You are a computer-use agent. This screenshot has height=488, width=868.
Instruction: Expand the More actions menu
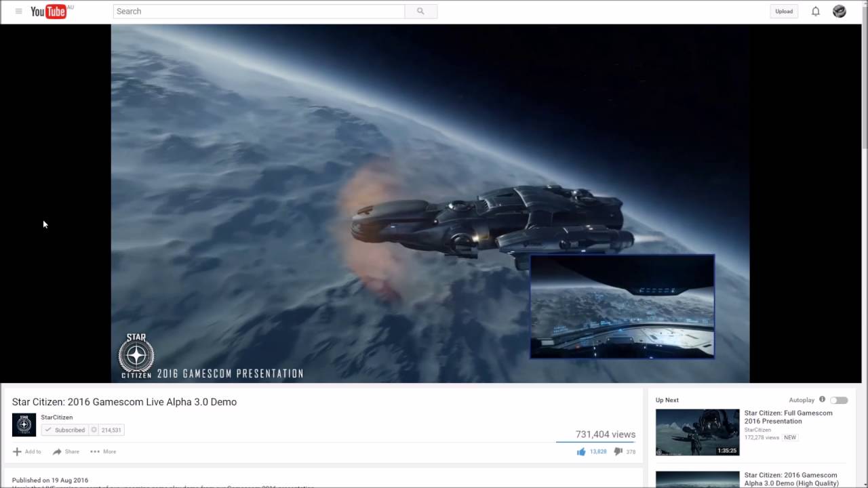(103, 451)
